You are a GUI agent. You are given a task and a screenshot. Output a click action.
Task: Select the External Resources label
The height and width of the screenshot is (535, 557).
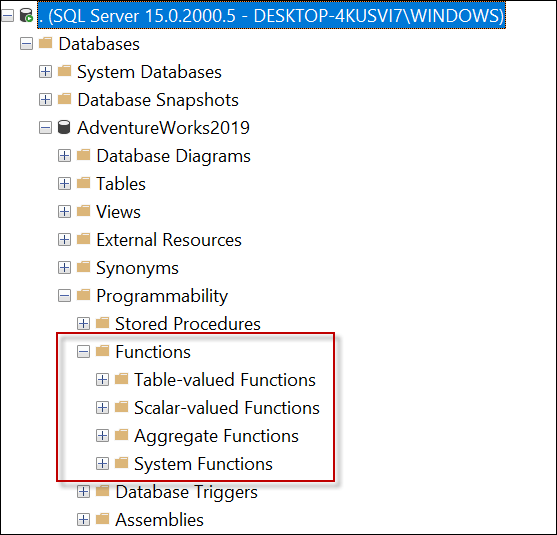coord(169,240)
